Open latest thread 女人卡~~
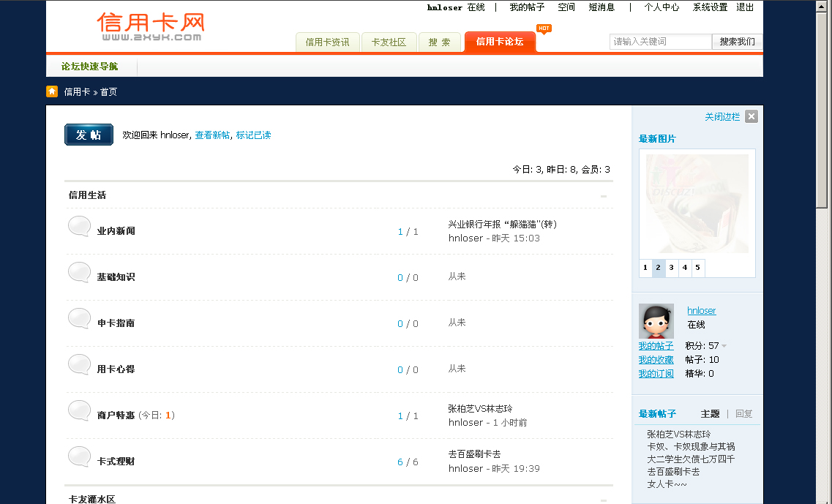 pyautogui.click(x=667, y=484)
